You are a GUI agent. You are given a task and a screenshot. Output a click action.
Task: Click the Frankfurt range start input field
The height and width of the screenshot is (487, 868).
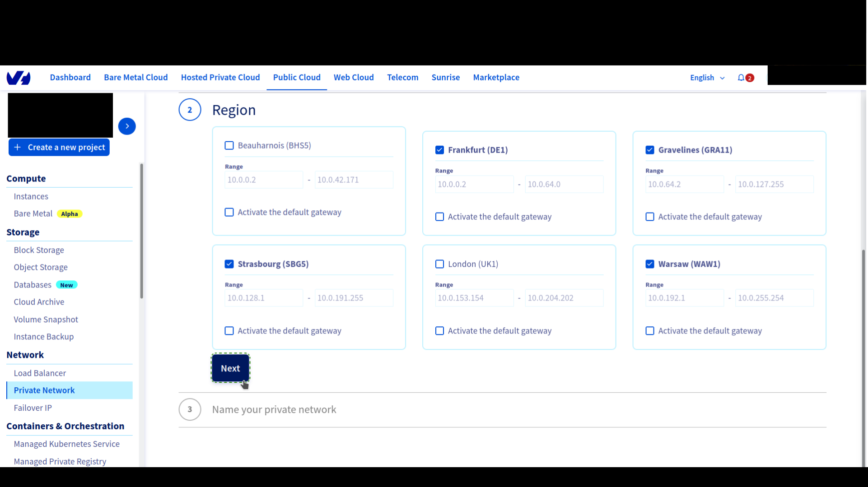(474, 184)
